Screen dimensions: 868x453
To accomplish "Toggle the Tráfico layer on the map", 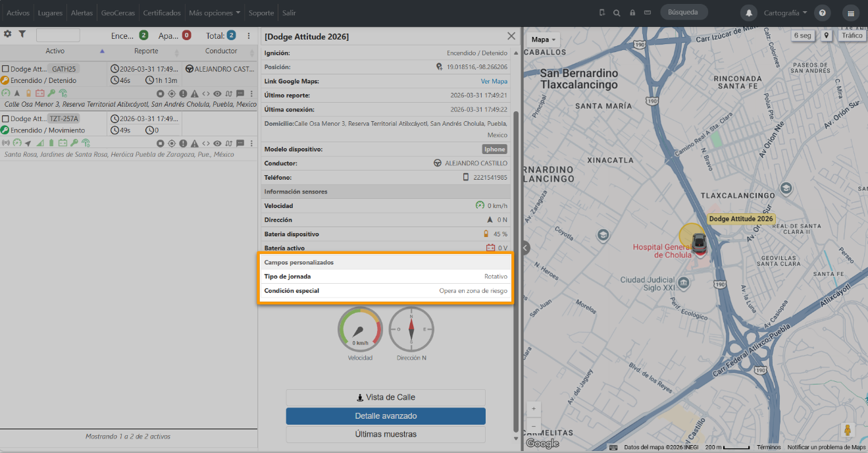I will [852, 36].
